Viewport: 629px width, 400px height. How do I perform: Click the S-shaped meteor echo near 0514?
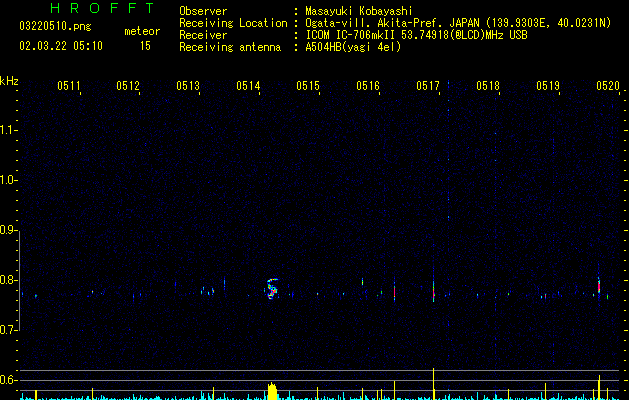pos(272,289)
